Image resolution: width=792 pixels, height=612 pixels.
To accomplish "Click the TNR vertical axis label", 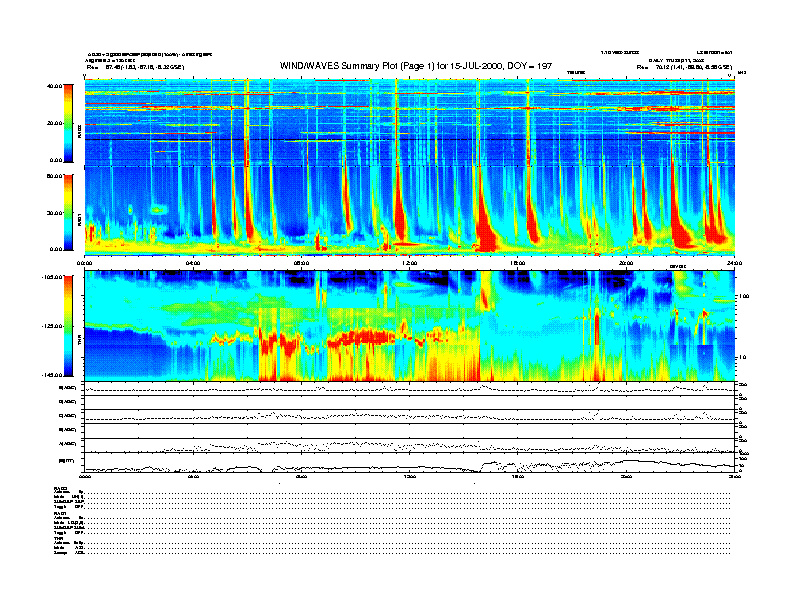I will coord(79,342).
